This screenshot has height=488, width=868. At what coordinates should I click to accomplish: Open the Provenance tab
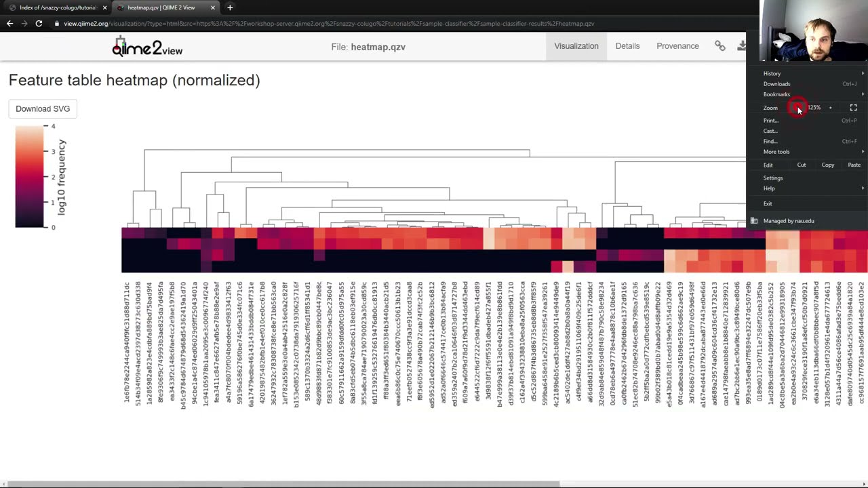click(677, 46)
